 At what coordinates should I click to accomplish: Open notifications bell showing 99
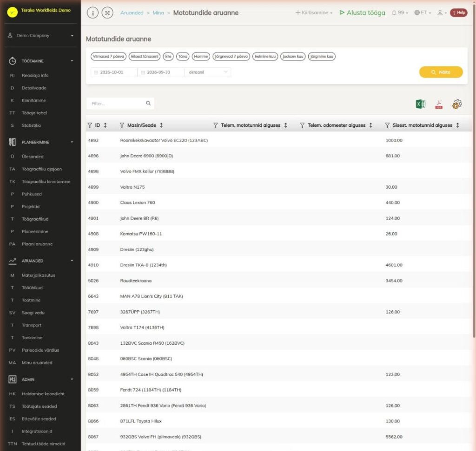[x=399, y=13]
